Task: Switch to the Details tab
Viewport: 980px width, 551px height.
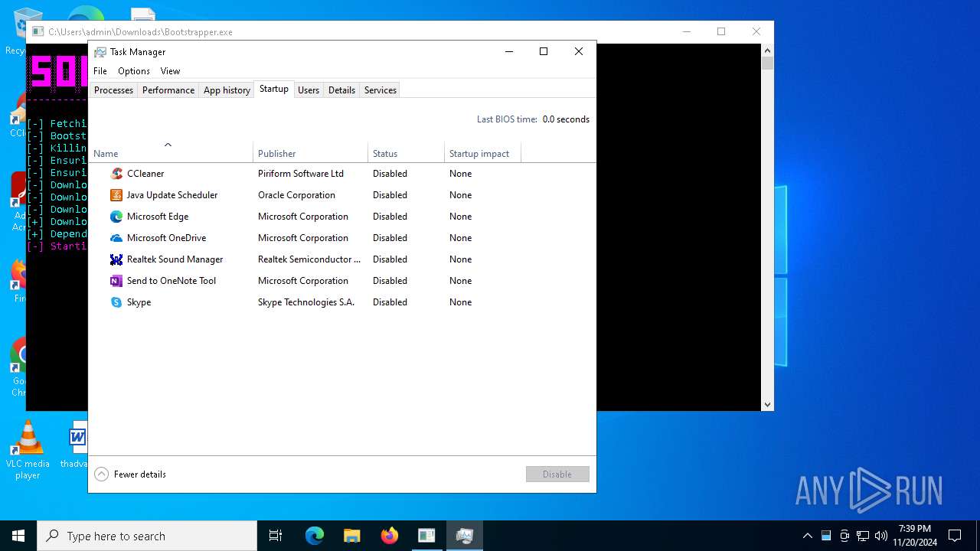Action: tap(341, 90)
